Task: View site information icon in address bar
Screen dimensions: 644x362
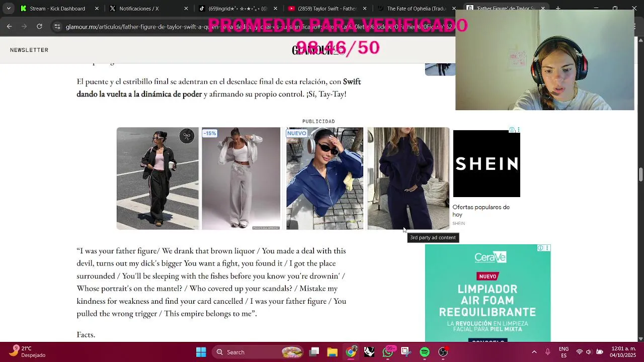Action: 57,27
